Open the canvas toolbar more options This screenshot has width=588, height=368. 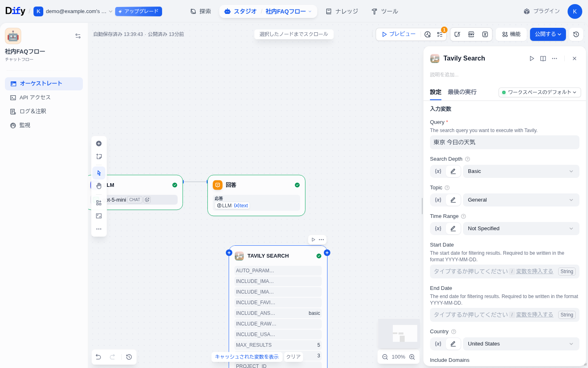pyautogui.click(x=99, y=229)
